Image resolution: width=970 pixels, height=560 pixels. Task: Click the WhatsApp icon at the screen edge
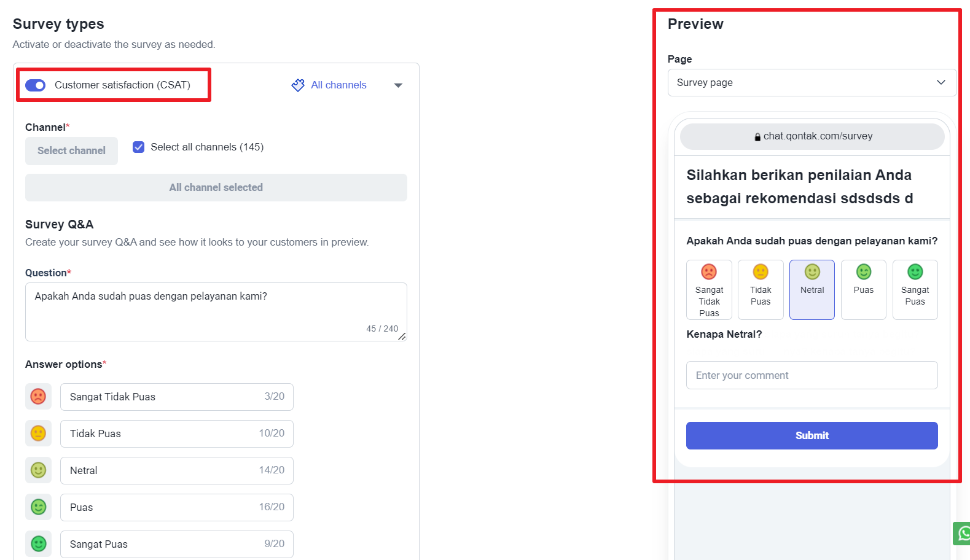coord(963,534)
